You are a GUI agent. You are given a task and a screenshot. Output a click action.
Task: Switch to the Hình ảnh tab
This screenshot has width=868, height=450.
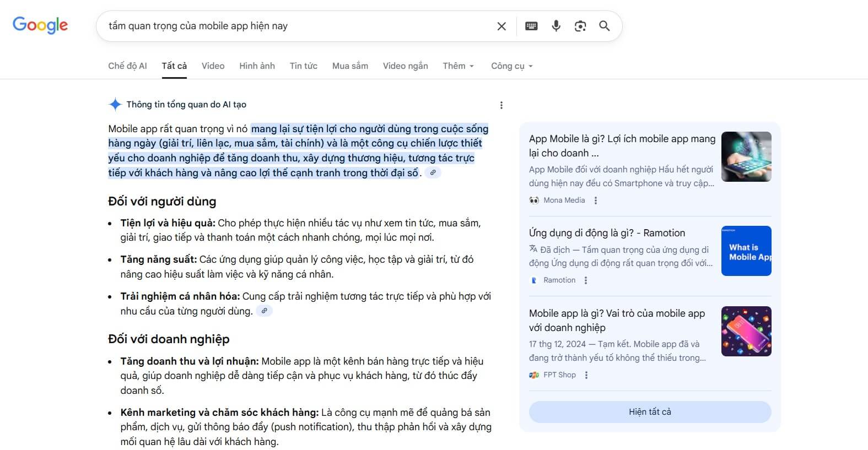[257, 66]
